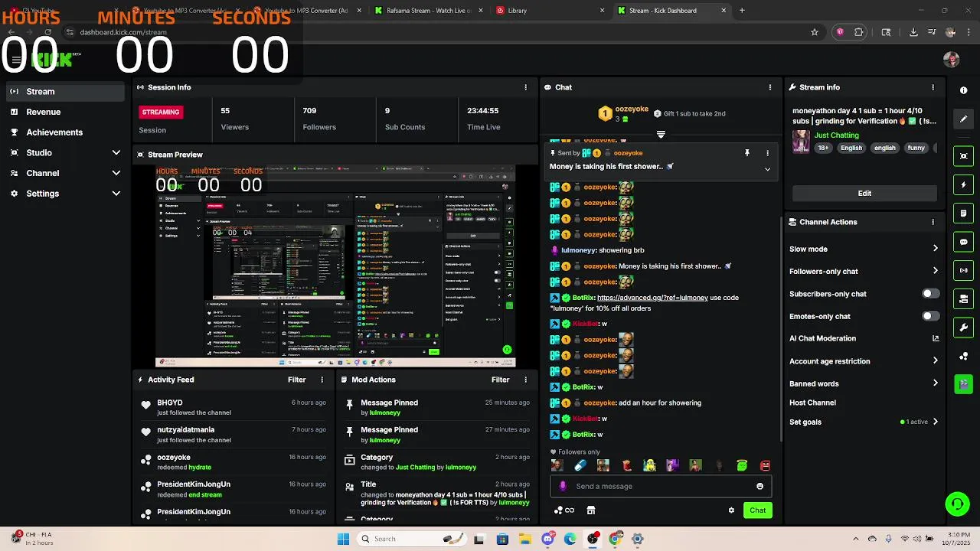
Task: Expand the Settings sidebar section
Action: point(116,194)
